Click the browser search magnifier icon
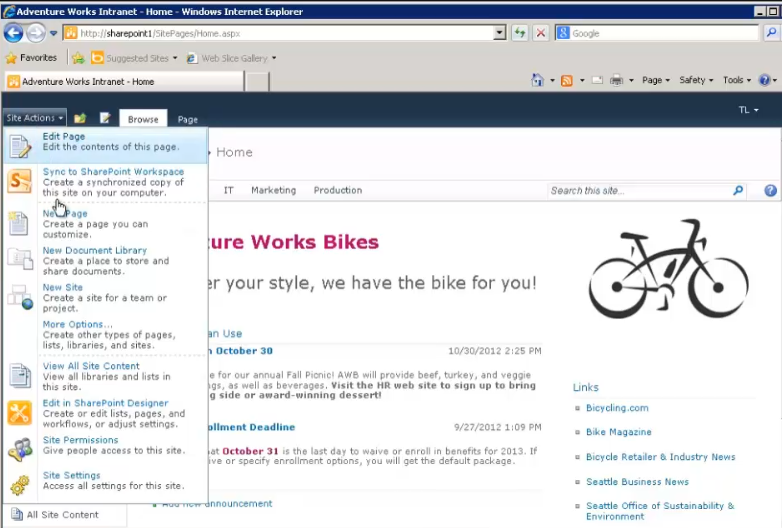 click(771, 33)
